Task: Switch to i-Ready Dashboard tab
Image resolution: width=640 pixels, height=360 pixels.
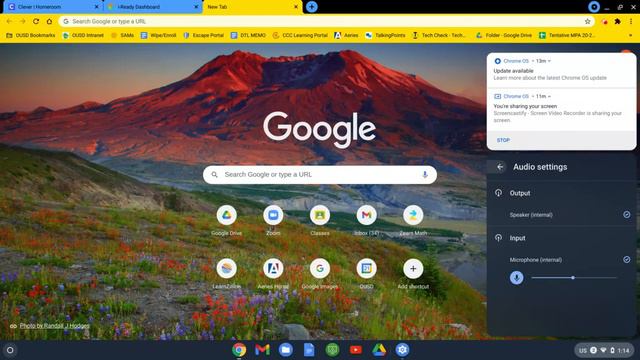Action: click(152, 7)
